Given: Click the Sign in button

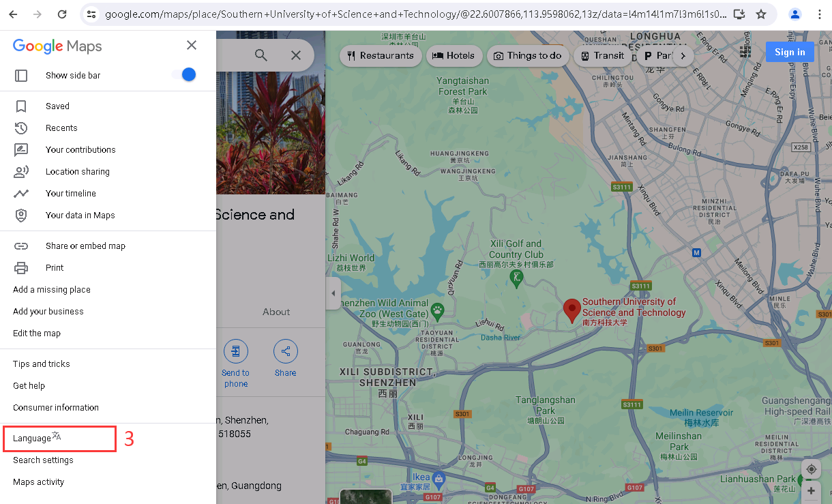Looking at the screenshot, I should (790, 52).
